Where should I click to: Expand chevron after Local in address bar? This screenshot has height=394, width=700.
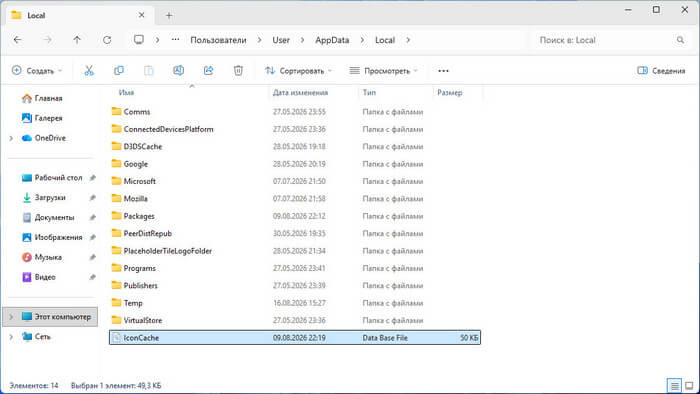[408, 40]
